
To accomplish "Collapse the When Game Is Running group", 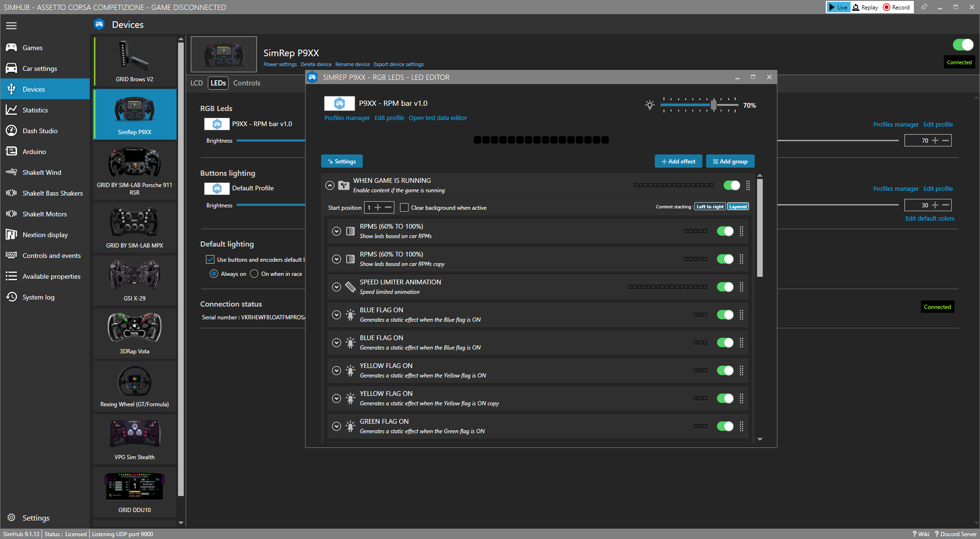I will tap(330, 186).
